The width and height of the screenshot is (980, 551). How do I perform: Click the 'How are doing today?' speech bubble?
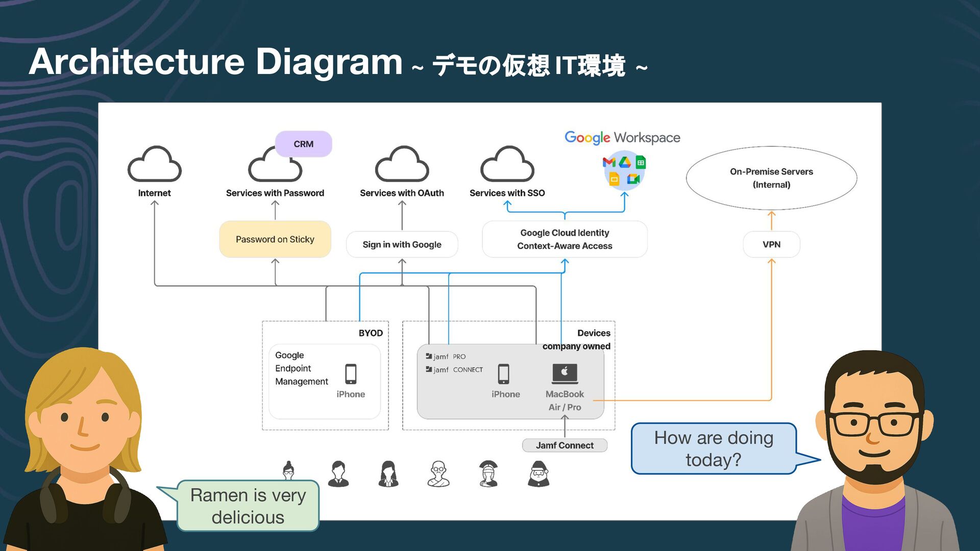point(714,449)
